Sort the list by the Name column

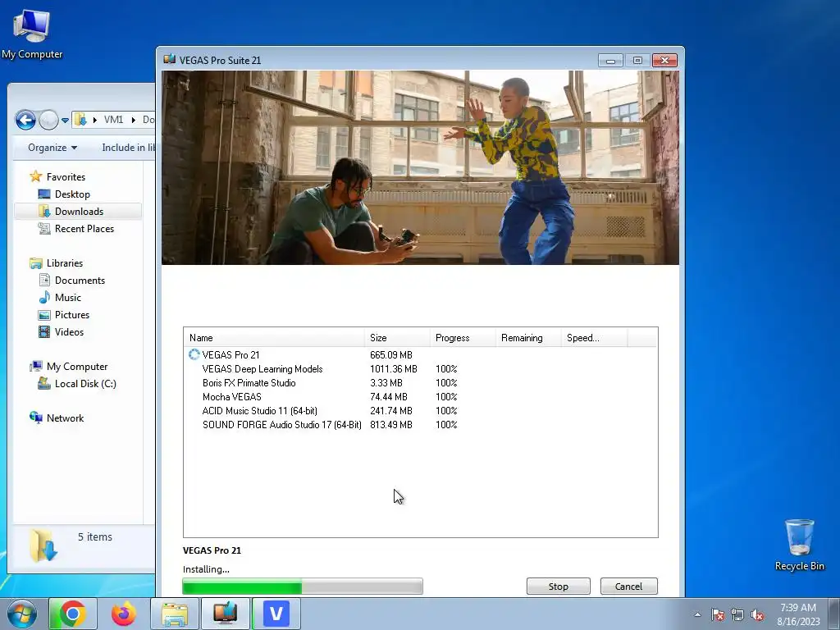274,337
